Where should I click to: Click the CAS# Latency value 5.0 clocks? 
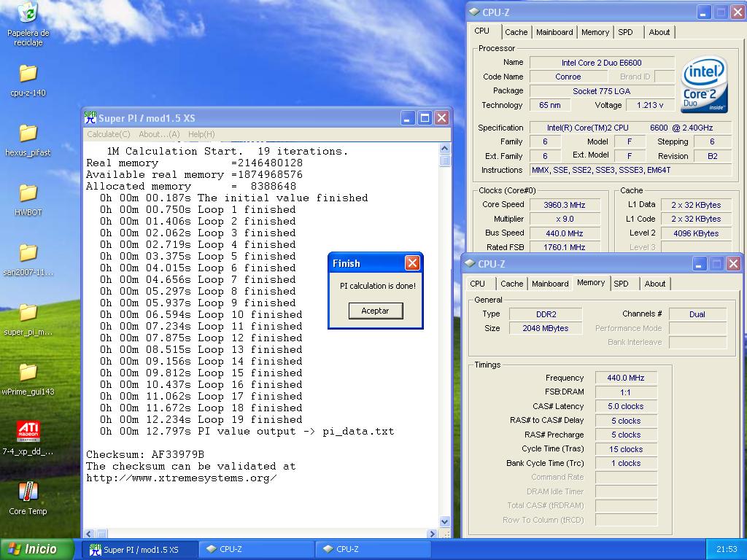click(625, 407)
